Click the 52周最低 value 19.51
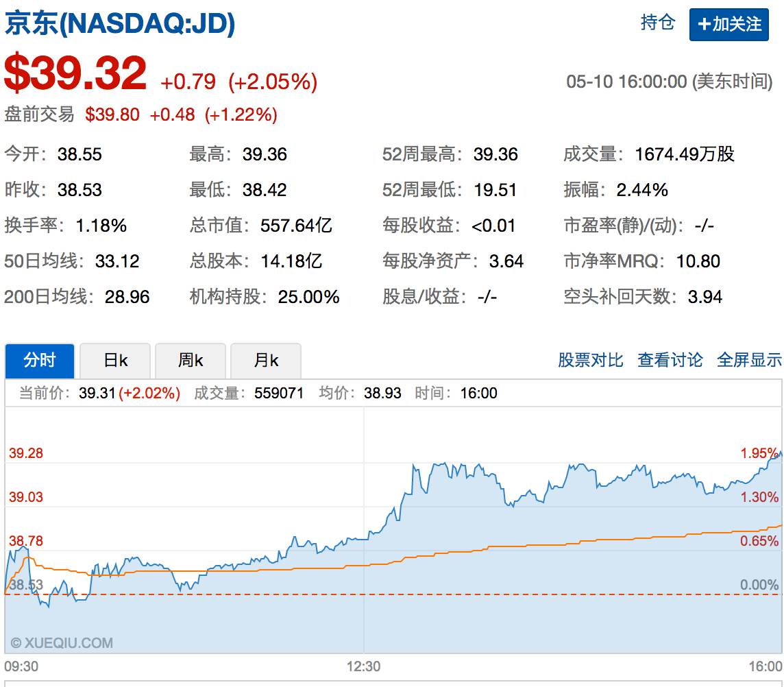The width and height of the screenshot is (784, 687). pos(495,190)
